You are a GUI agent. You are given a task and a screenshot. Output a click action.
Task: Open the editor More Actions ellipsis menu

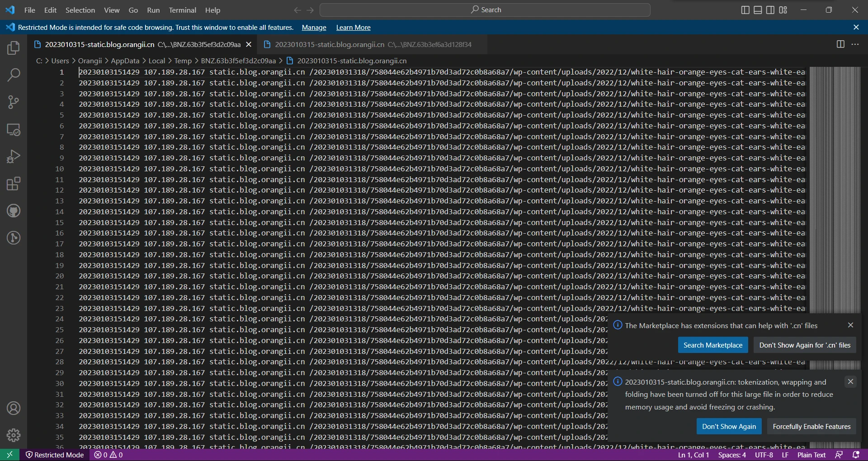pyautogui.click(x=855, y=44)
